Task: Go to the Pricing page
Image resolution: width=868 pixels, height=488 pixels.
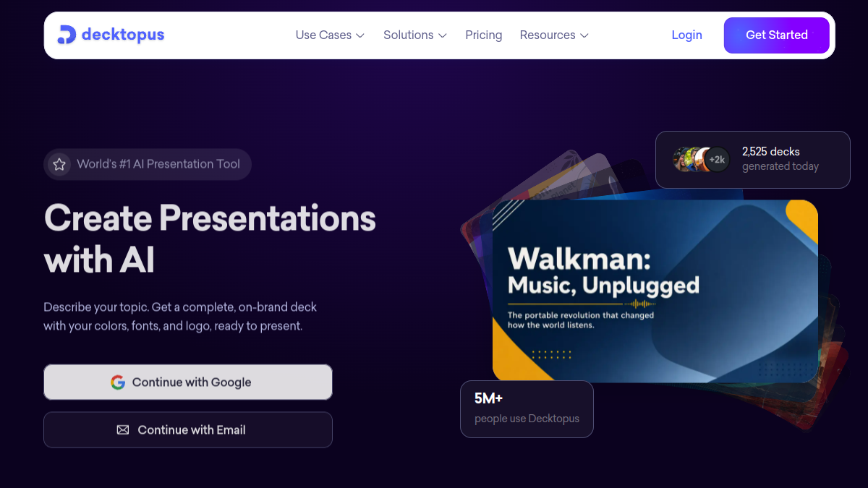Action: (x=484, y=35)
